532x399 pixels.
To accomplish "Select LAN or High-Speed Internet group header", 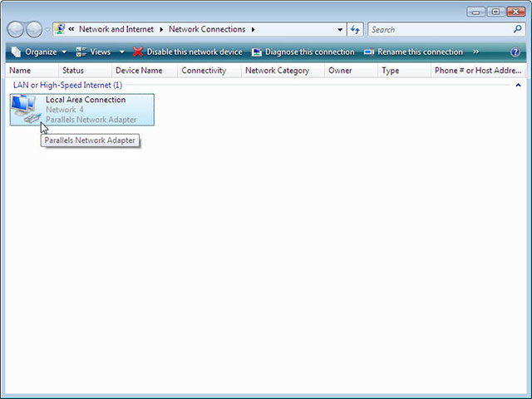I will pyautogui.click(x=67, y=85).
